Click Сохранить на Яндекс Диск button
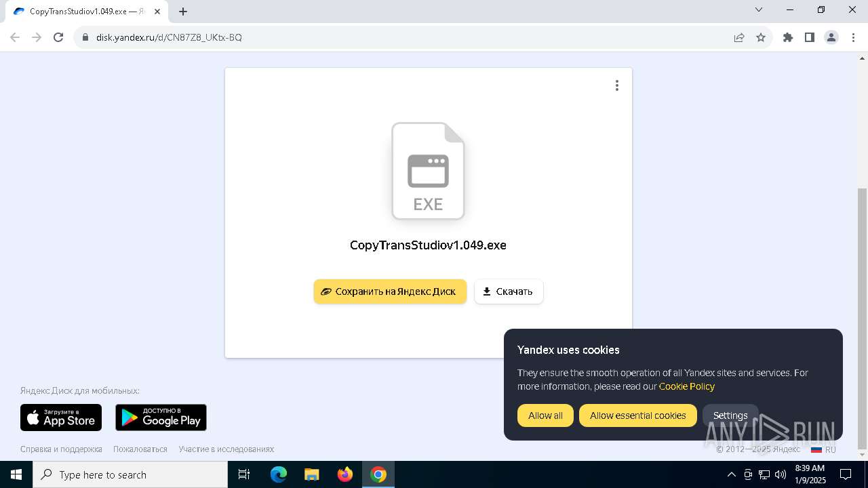The image size is (868, 488). (x=390, y=291)
